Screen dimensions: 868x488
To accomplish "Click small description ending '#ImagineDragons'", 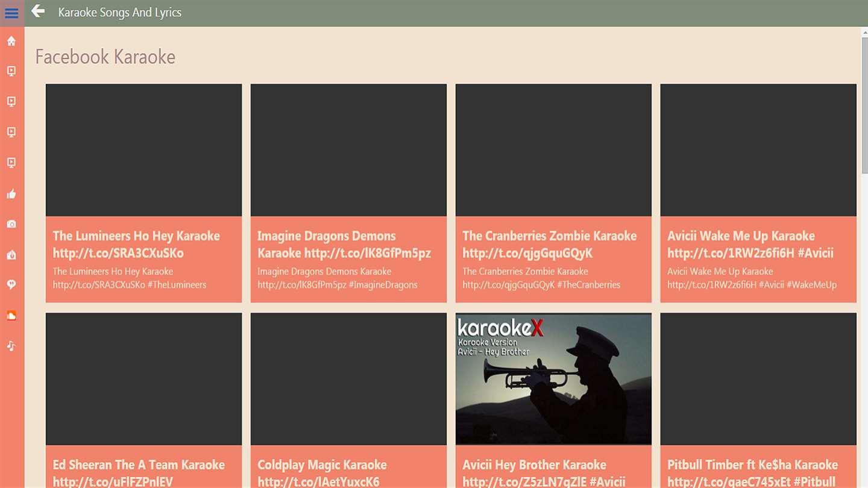I will [338, 278].
